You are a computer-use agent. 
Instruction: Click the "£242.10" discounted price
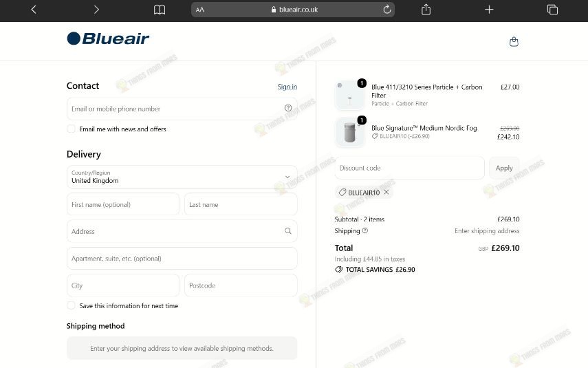pos(508,137)
